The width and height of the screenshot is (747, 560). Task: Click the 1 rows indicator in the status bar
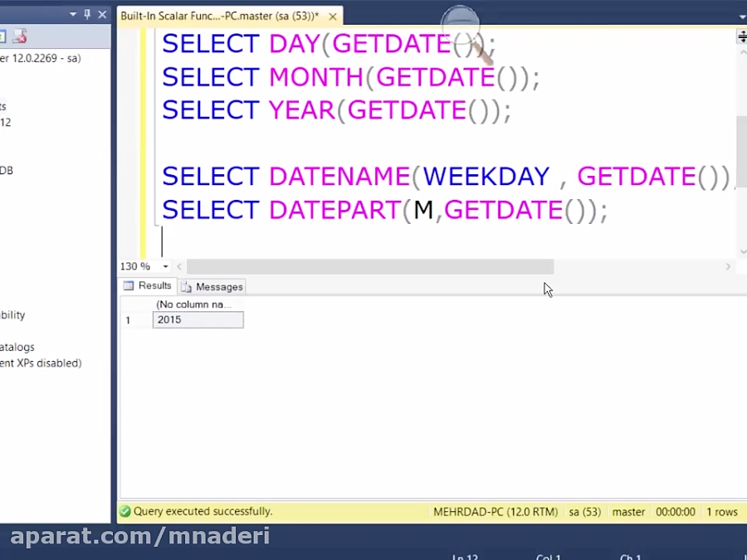pyautogui.click(x=723, y=512)
